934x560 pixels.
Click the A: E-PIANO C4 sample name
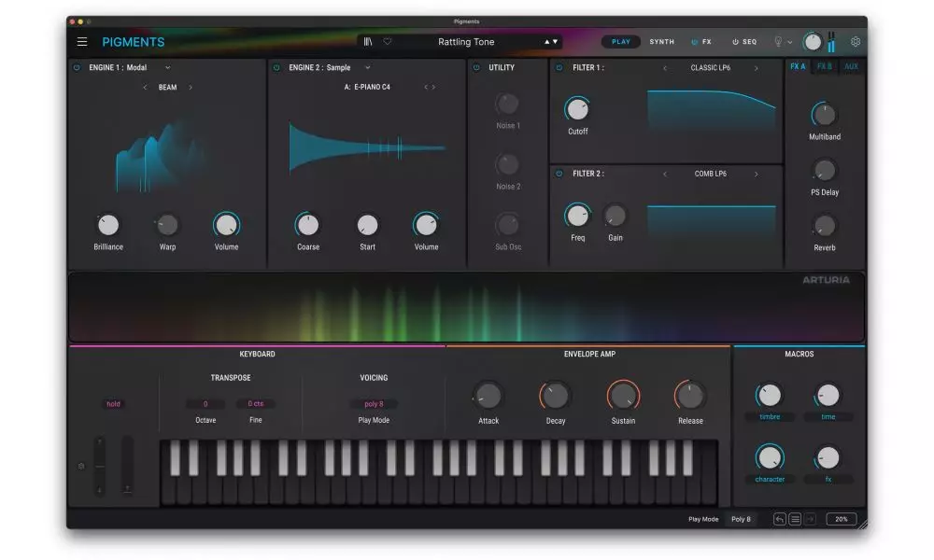point(367,87)
